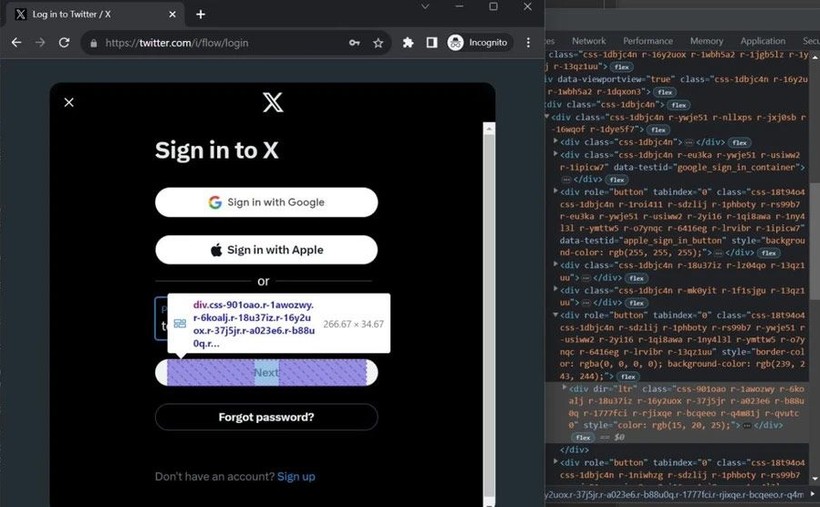Viewport: 820px width, 507px height.
Task: Click the browser back arrow
Action: 17,42
